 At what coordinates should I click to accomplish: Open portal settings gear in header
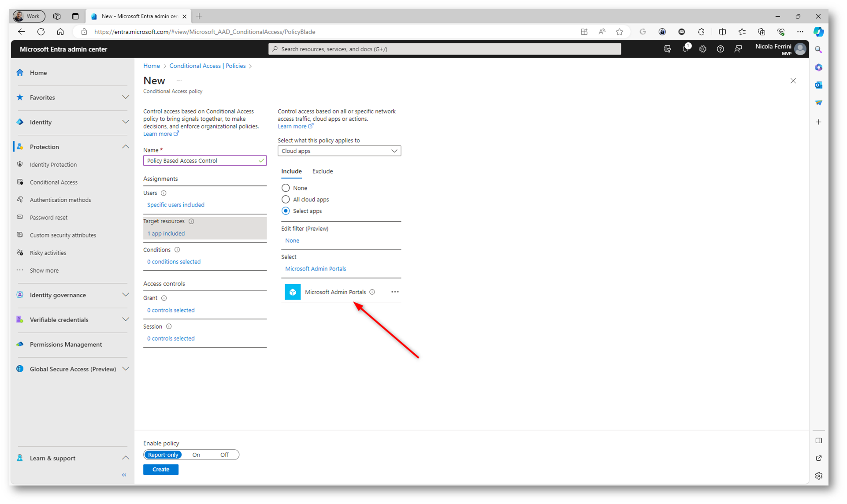[x=703, y=49]
